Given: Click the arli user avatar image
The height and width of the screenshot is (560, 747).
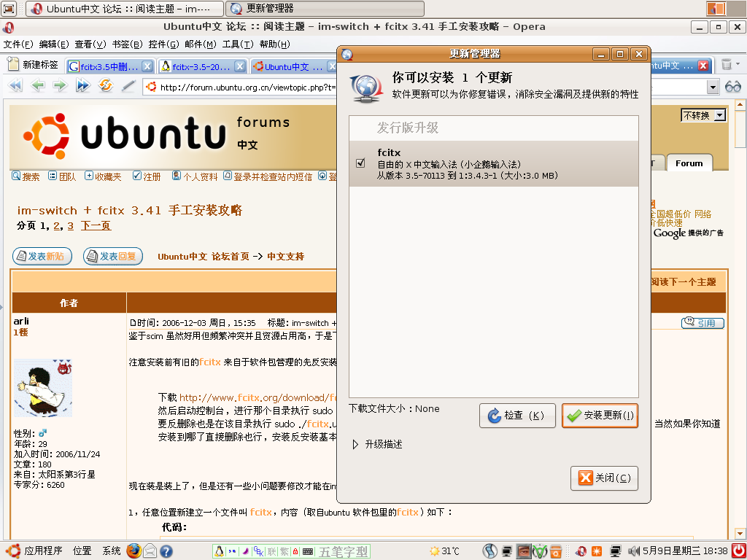Looking at the screenshot, I should [x=43, y=388].
